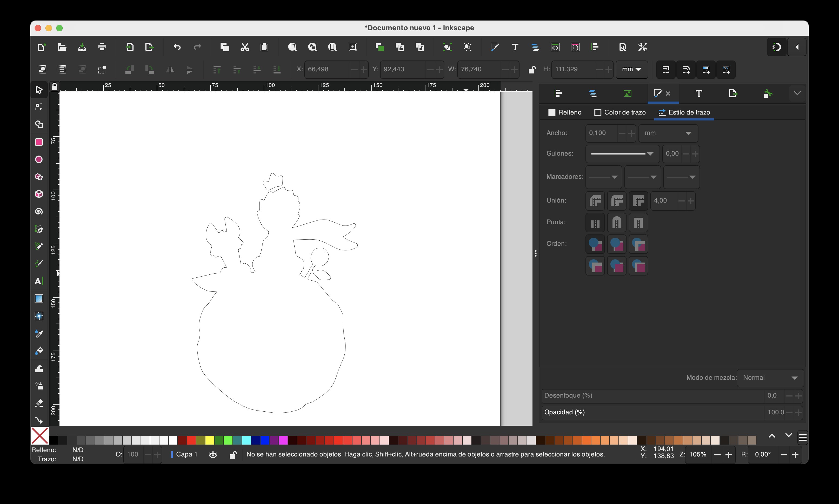The image size is (839, 504).
Task: Close the Fill and Stroke panel tab
Action: click(668, 93)
